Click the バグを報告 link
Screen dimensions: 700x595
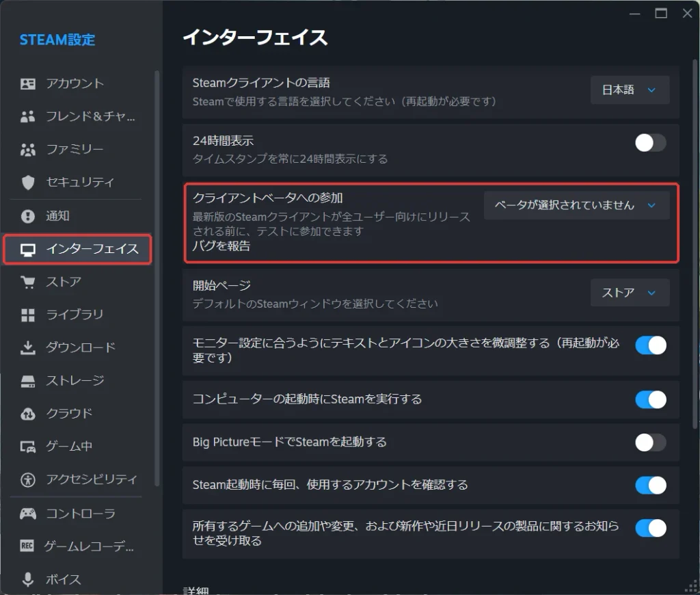(x=221, y=246)
